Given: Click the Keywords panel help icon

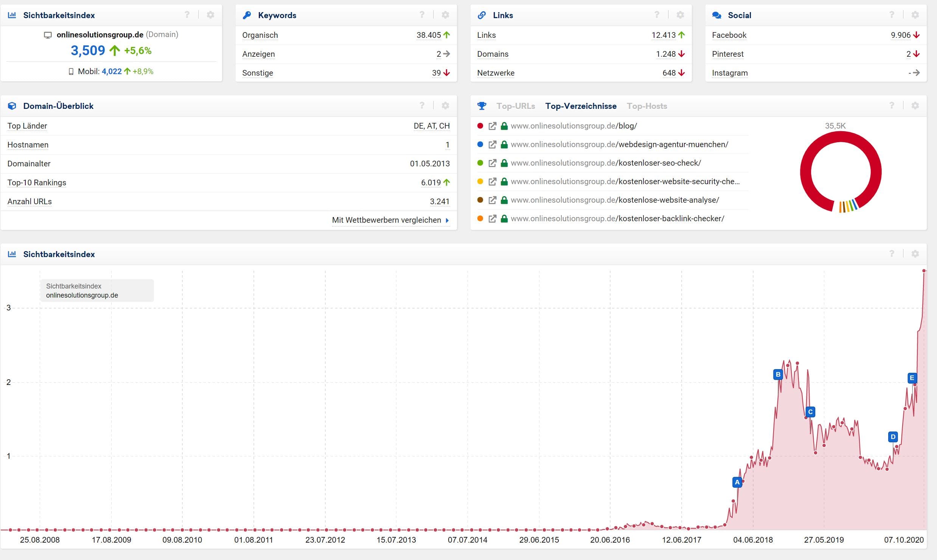Looking at the screenshot, I should coord(422,15).
